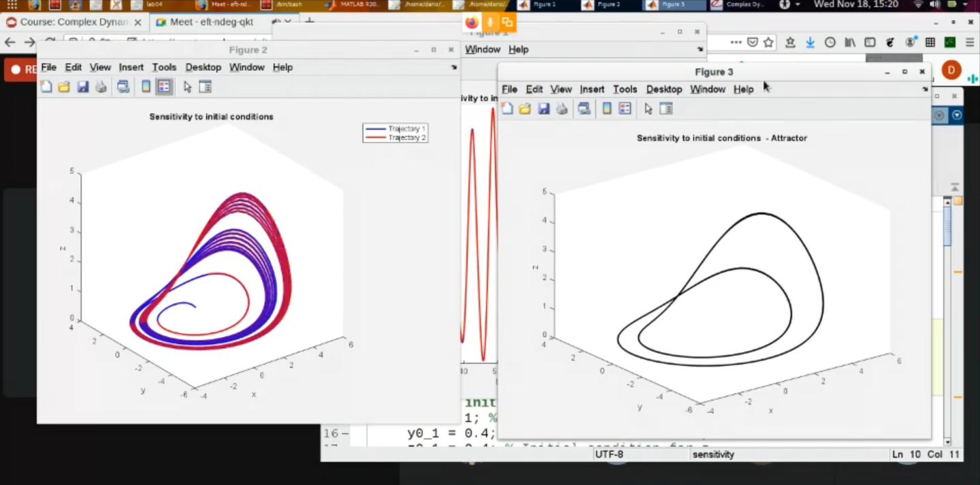Expand toolbar dock arrow in Figure 2 menubar
This screenshot has height=485, width=980.
(454, 67)
